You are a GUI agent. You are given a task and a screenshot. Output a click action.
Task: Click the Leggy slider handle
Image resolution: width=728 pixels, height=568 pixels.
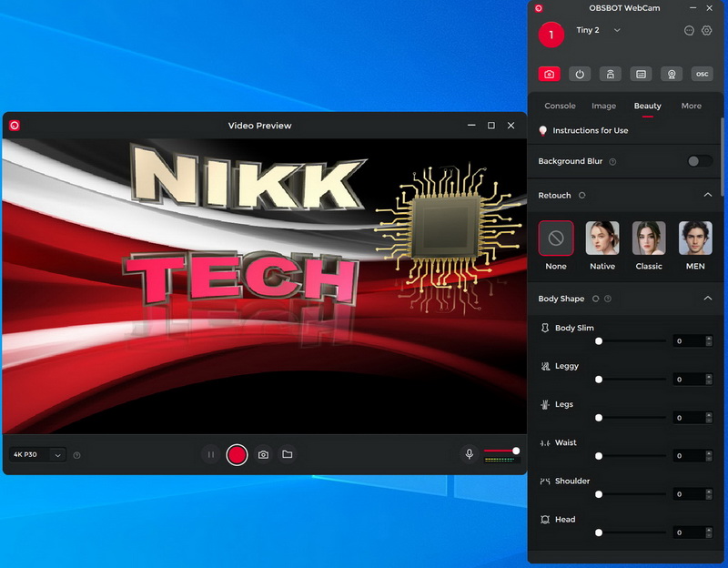coord(599,380)
